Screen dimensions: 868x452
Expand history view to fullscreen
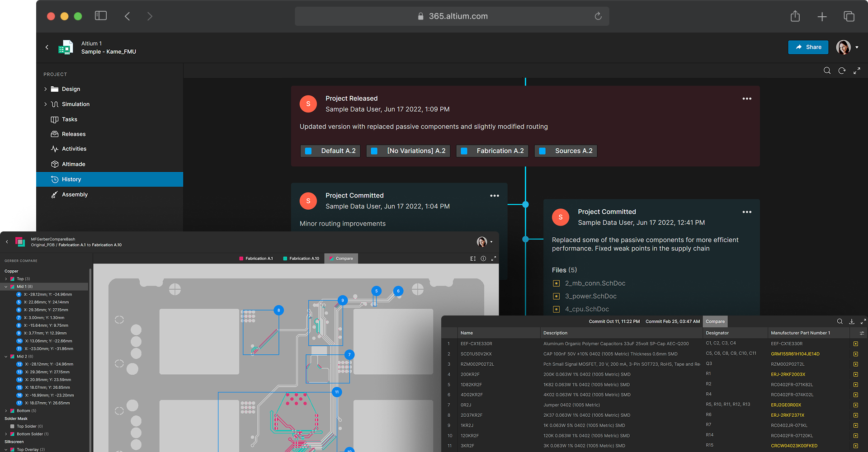coord(857,71)
